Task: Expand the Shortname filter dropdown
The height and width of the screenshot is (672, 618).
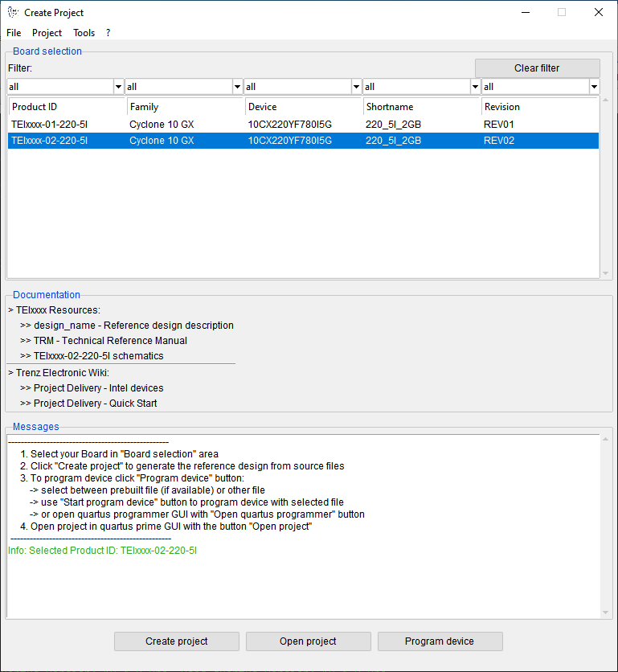Action: (475, 87)
